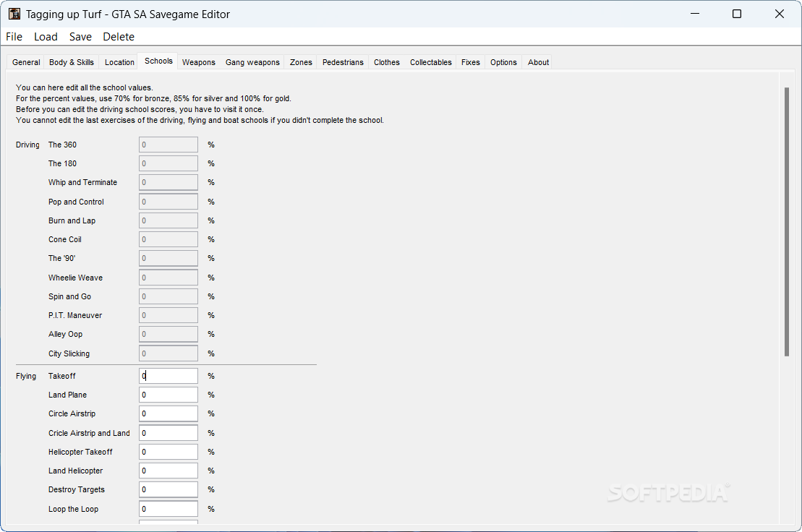
Task: Click the 'Whip and Terminate' label
Action: coord(83,182)
